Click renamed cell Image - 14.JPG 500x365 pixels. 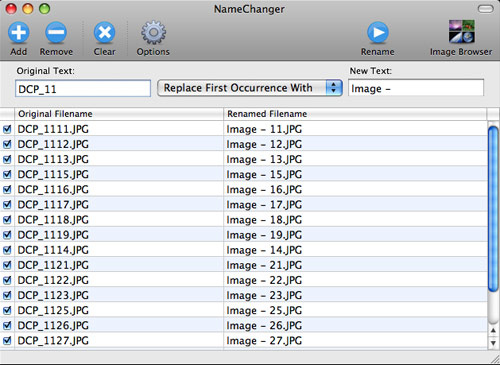264,250
